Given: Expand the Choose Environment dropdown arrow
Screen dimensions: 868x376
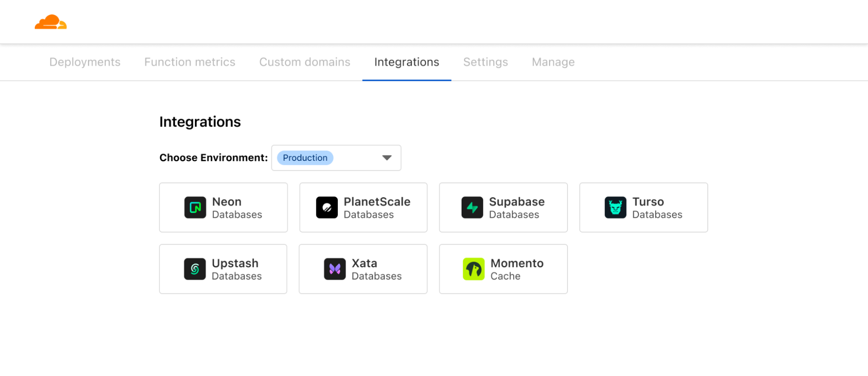Looking at the screenshot, I should [386, 158].
